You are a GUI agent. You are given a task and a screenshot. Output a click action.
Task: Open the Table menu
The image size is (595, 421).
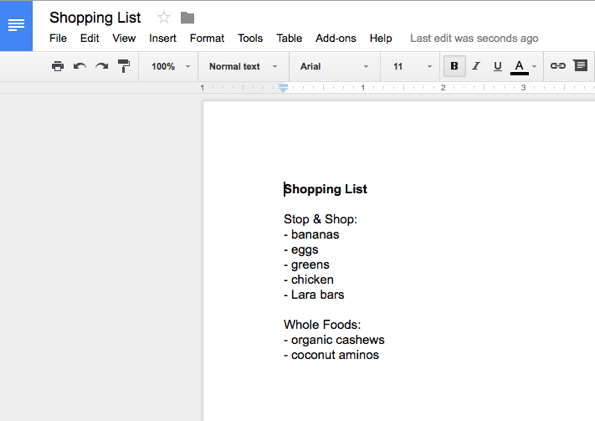point(289,38)
